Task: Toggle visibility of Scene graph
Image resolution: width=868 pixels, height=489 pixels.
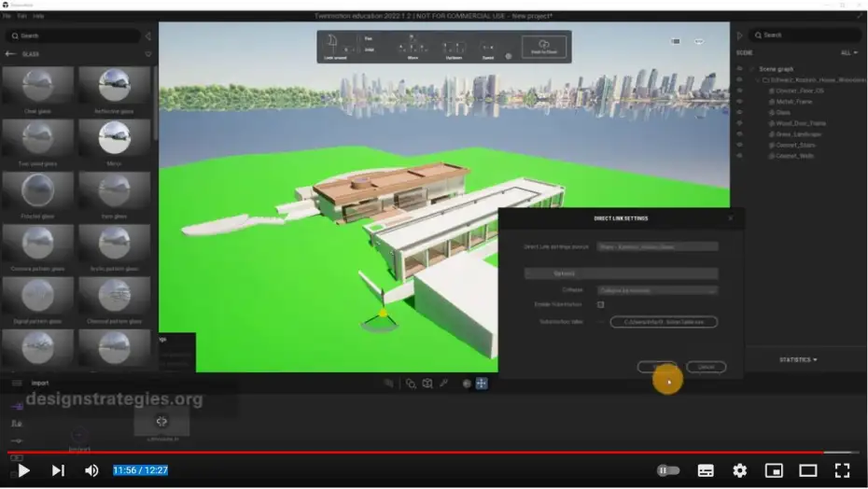Action: [x=739, y=69]
